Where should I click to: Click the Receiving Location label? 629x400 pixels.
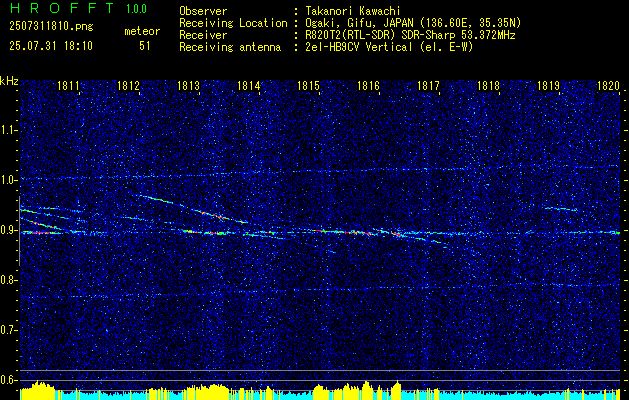(233, 23)
